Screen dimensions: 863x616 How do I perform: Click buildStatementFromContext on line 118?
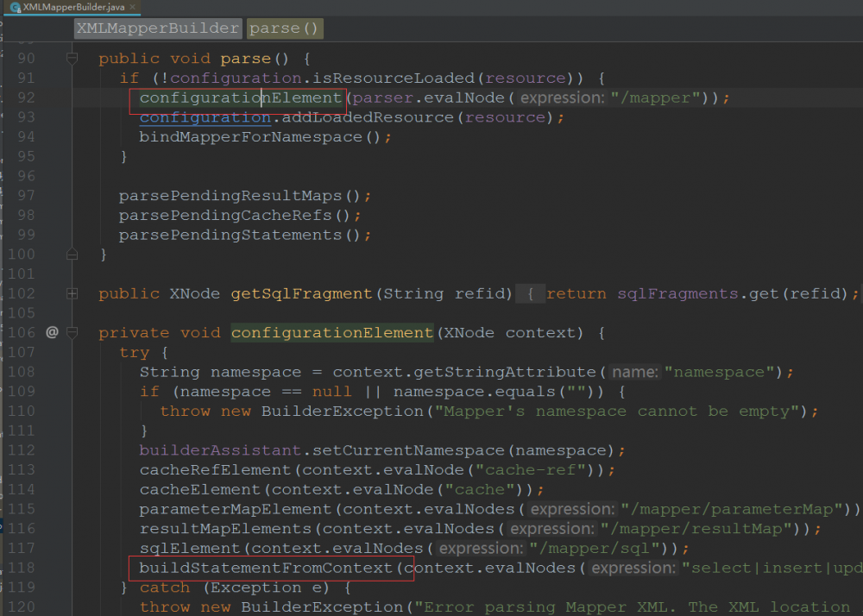(x=266, y=568)
